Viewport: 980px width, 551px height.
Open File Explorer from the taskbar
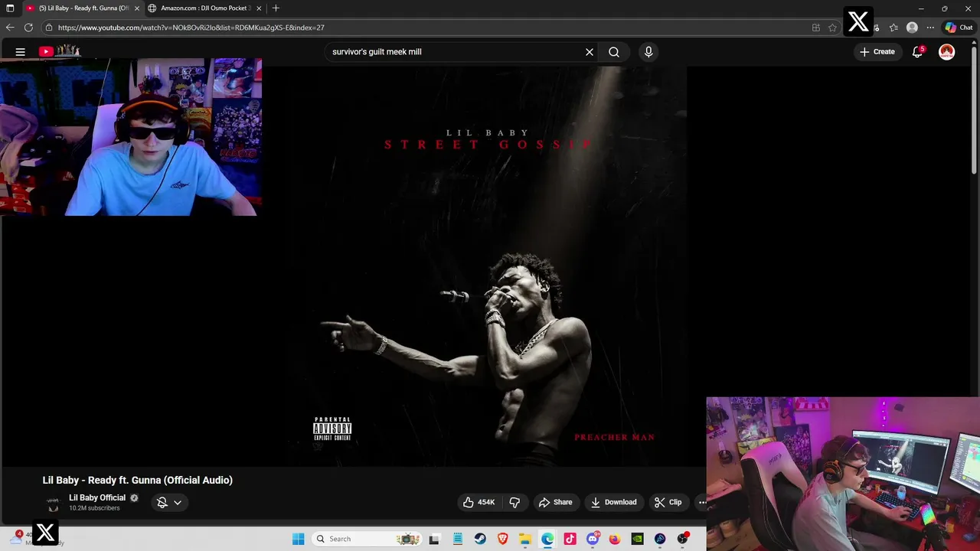[525, 539]
